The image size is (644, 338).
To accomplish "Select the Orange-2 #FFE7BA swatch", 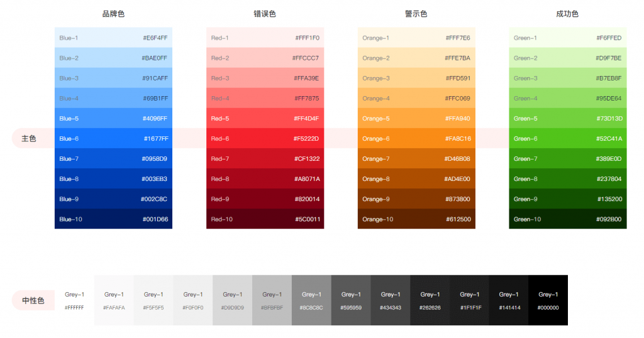I will click(x=416, y=58).
